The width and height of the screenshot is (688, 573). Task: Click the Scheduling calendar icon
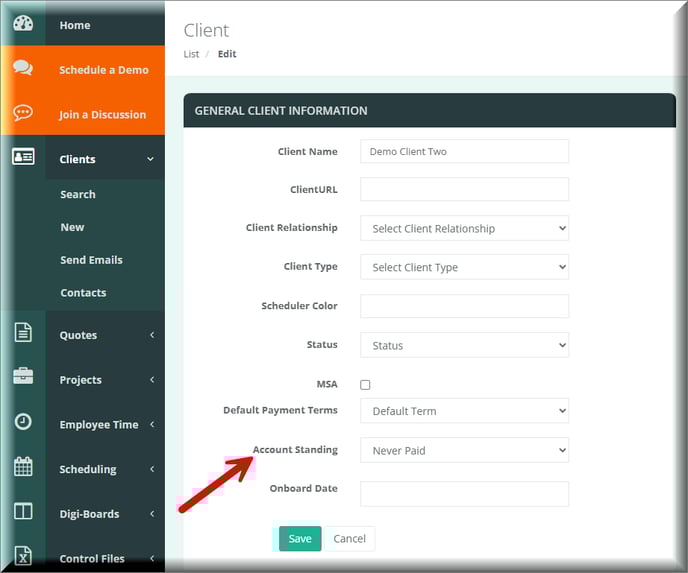(x=23, y=468)
